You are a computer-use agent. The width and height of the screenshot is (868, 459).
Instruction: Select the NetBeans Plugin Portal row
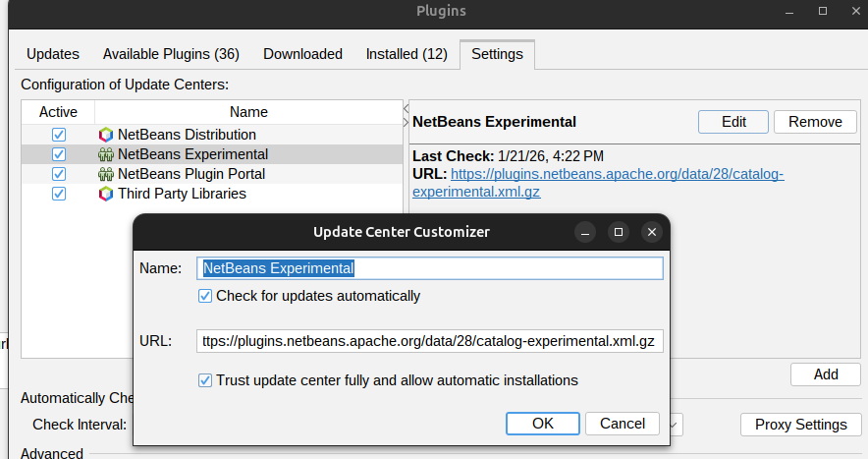click(x=212, y=174)
